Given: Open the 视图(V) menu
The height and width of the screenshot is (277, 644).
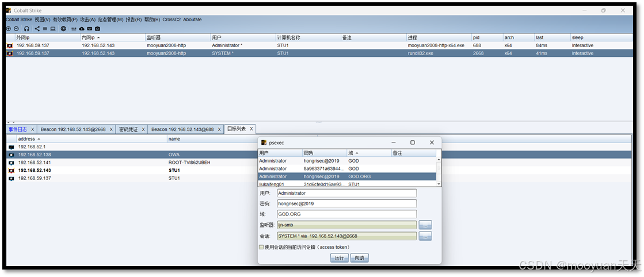Looking at the screenshot, I should [x=43, y=20].
